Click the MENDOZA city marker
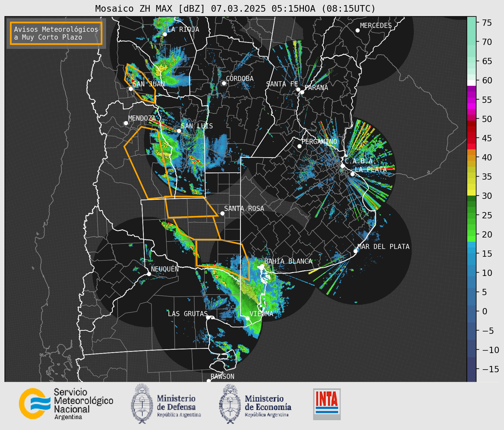The image size is (504, 430). 126,123
